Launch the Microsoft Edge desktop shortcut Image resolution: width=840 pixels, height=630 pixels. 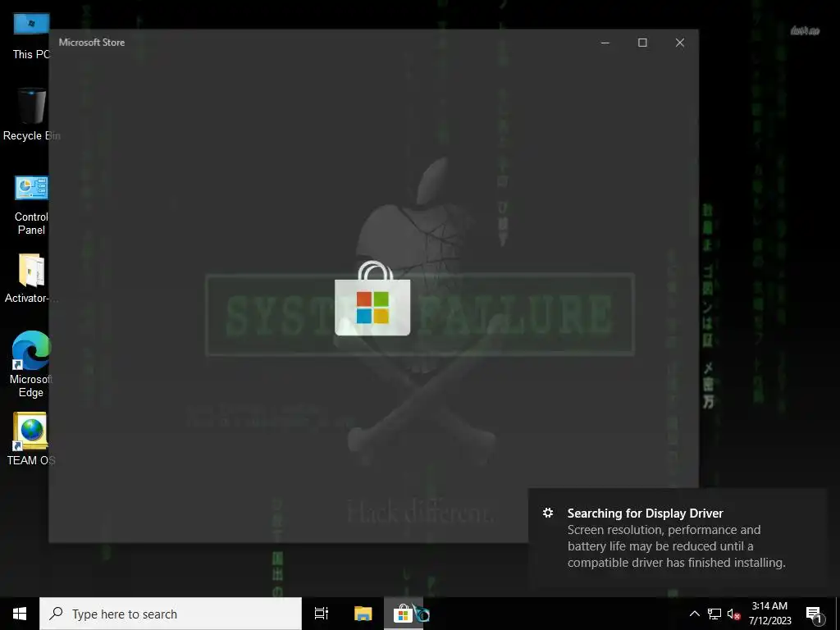point(31,364)
